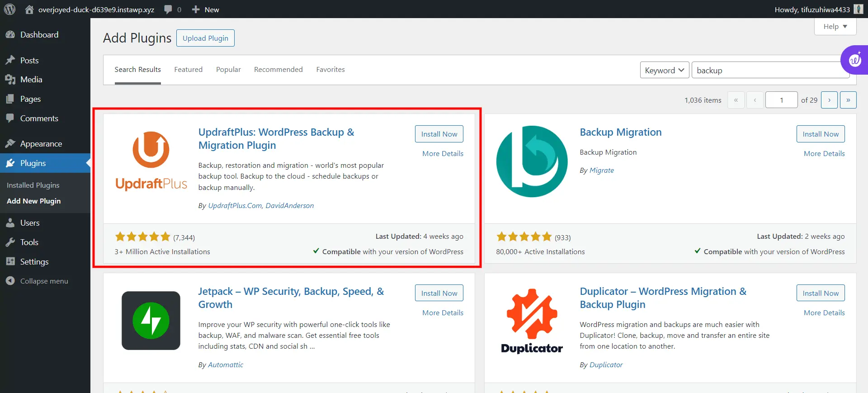Go to next page of results
868x393 pixels.
[x=829, y=100]
